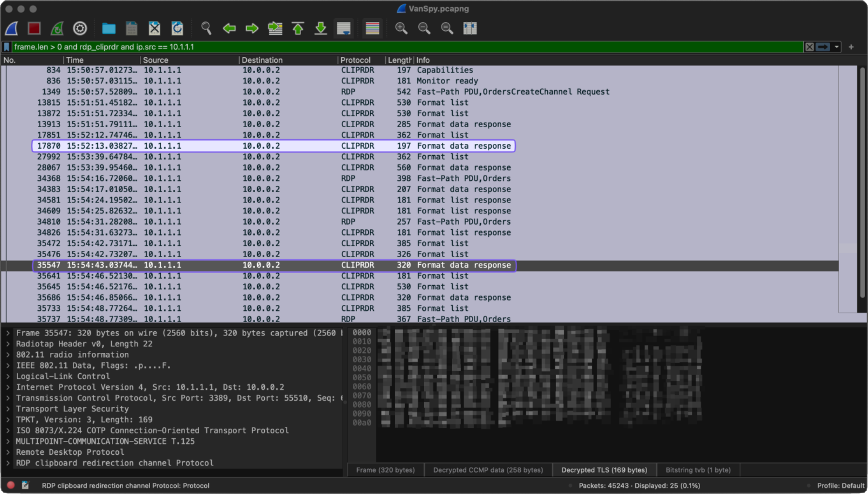Switch to Bitstring tvb (1 byte) tab

[698, 470]
